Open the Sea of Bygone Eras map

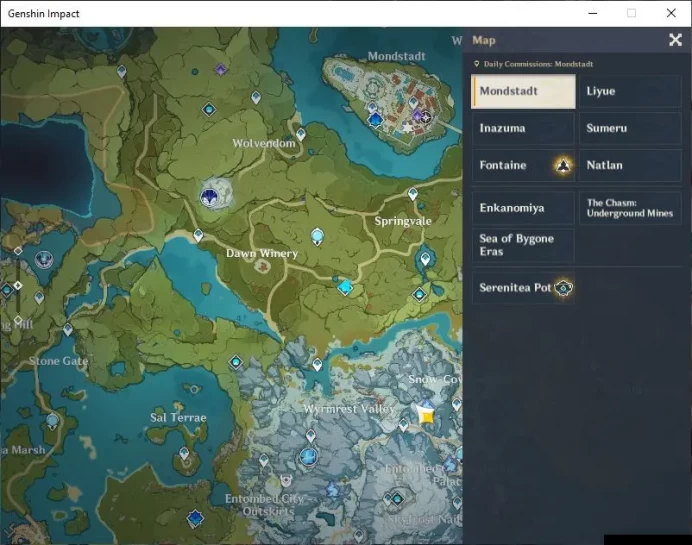523,245
